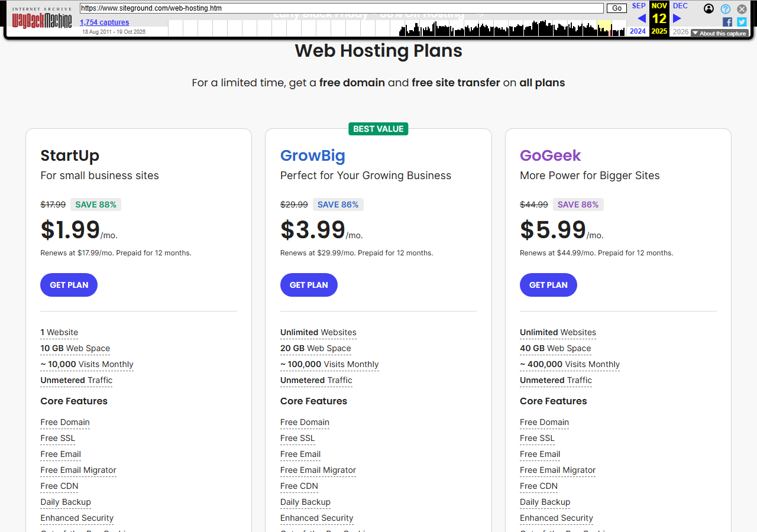The height and width of the screenshot is (532, 757).
Task: Click StartUp's '1 Website' feature
Action: (59, 333)
